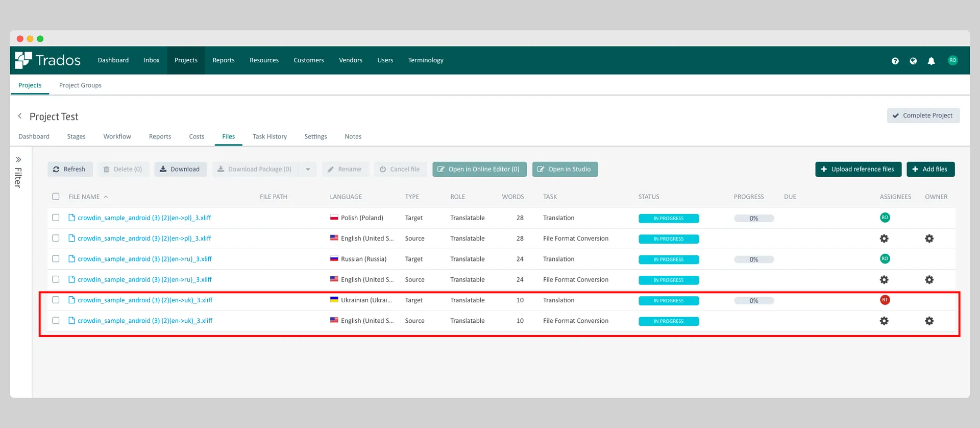
Task: Click file icon of Polish target xliff
Action: (x=72, y=218)
